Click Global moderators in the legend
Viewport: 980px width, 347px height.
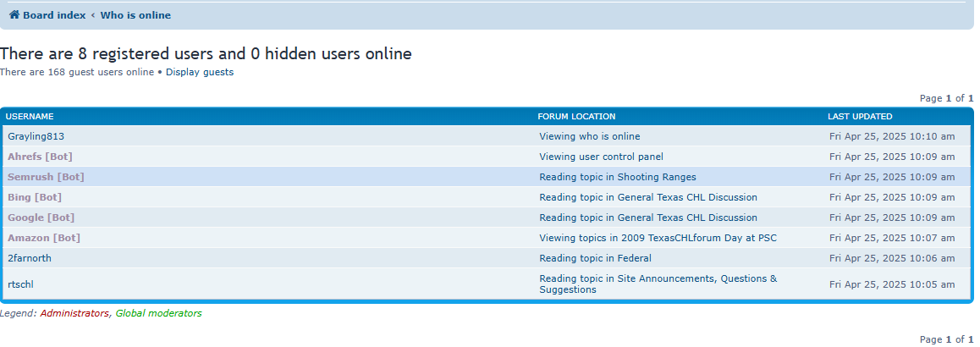pyautogui.click(x=158, y=313)
